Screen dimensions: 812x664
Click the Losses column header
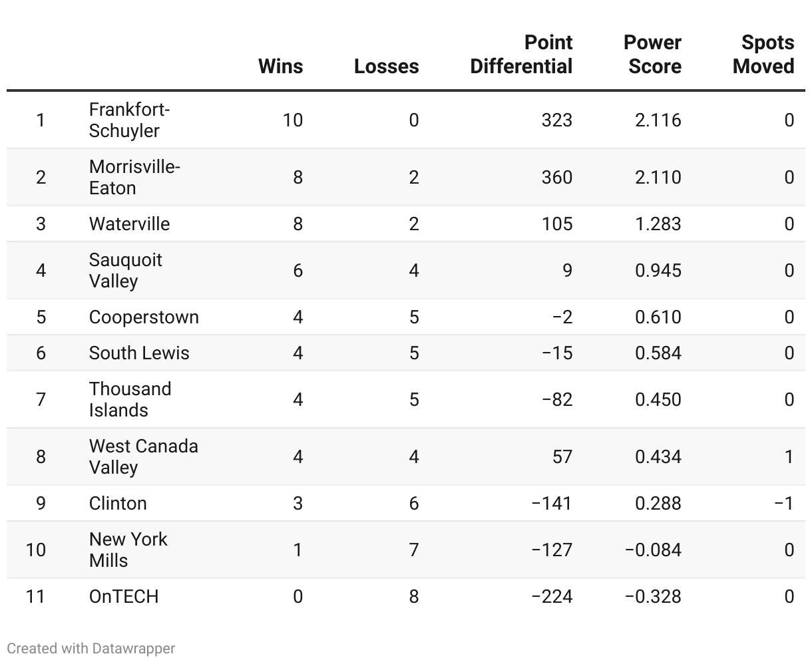tap(387, 67)
